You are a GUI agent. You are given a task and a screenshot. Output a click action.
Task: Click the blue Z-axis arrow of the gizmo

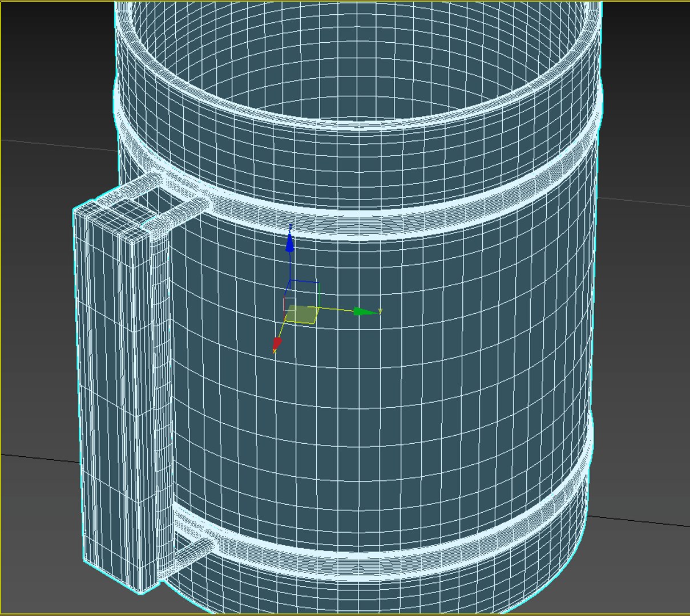point(290,242)
